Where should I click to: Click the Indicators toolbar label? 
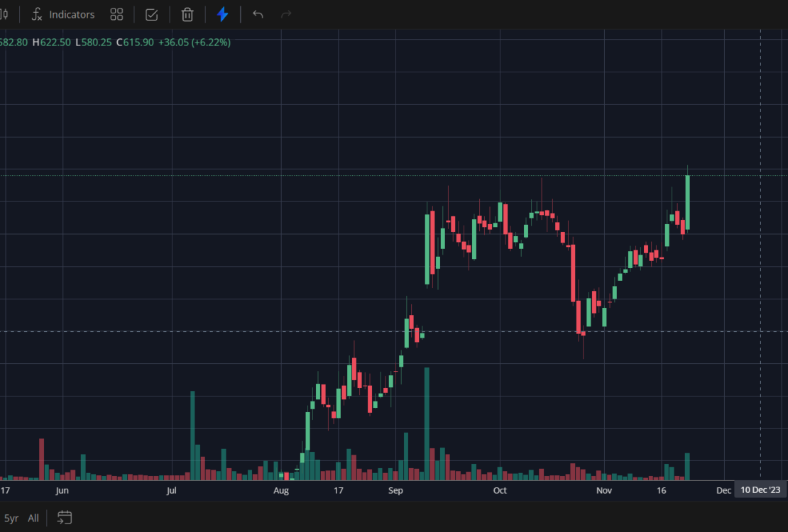[x=71, y=14]
